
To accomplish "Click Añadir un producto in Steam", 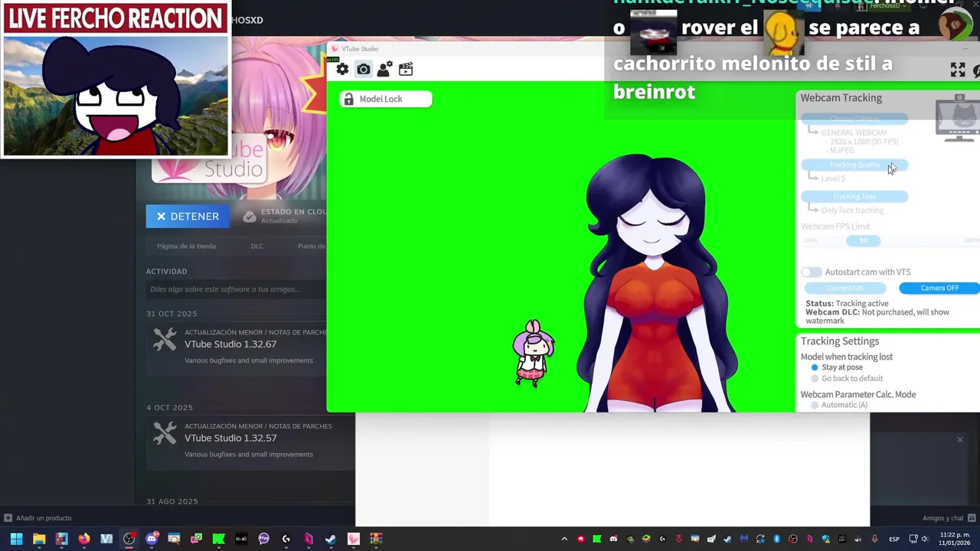I will tap(38, 518).
